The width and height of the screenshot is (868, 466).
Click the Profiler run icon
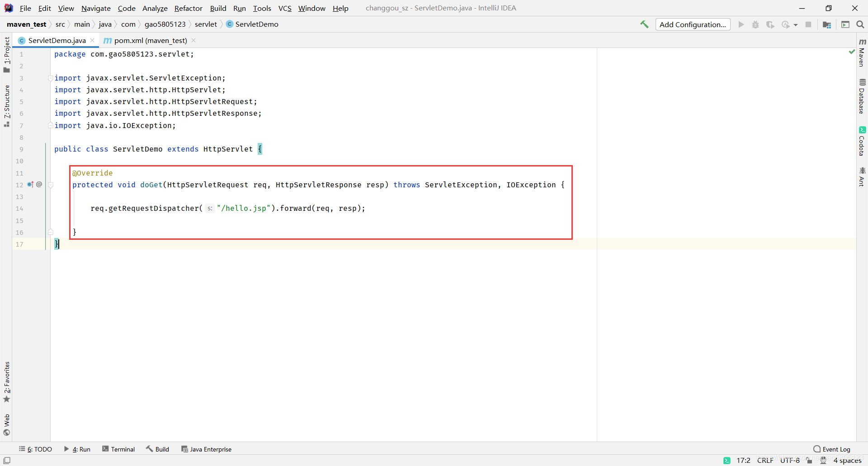tap(786, 24)
